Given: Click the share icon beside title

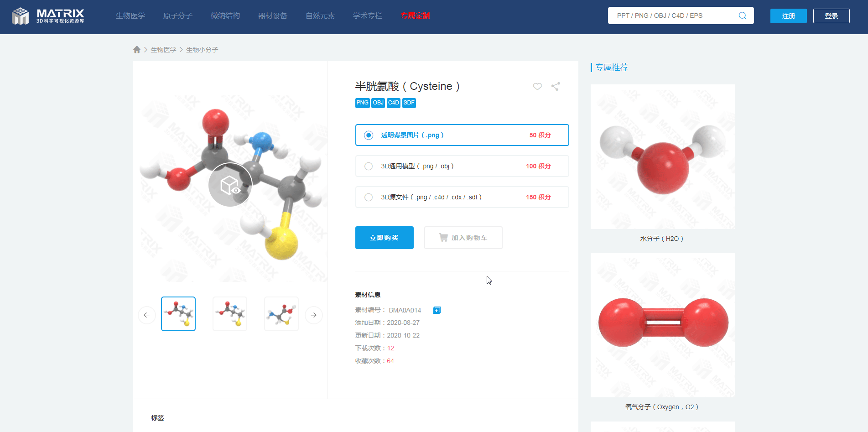Looking at the screenshot, I should click(555, 86).
